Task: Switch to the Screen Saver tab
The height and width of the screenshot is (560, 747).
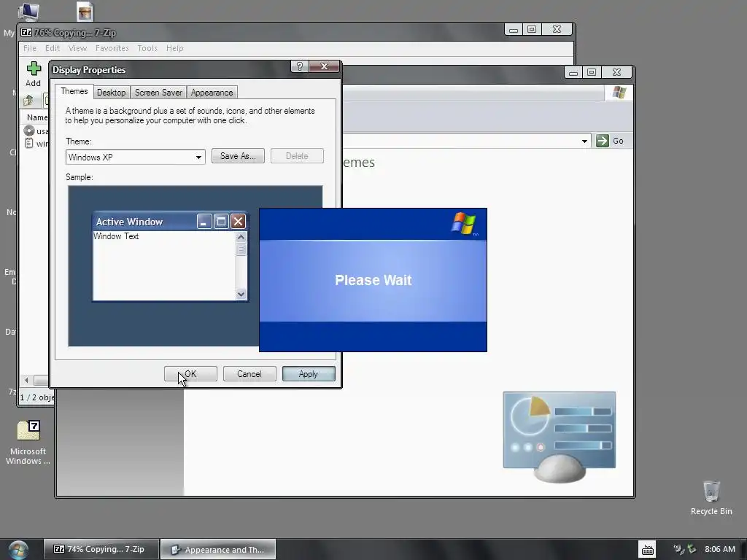Action: (x=158, y=93)
